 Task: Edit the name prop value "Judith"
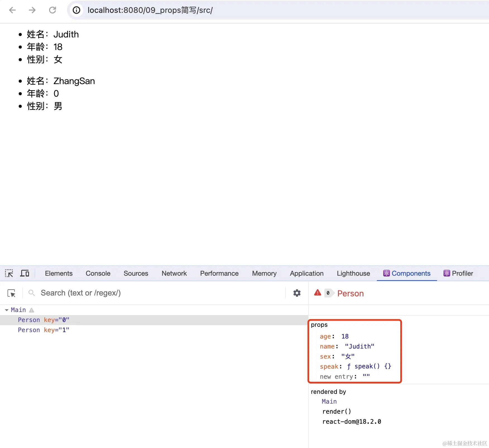tap(359, 347)
